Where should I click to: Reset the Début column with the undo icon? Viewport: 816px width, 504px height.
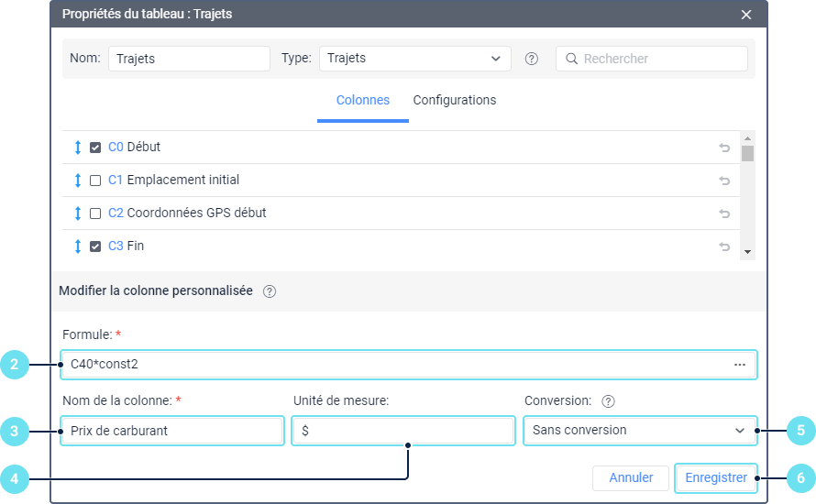tap(724, 148)
